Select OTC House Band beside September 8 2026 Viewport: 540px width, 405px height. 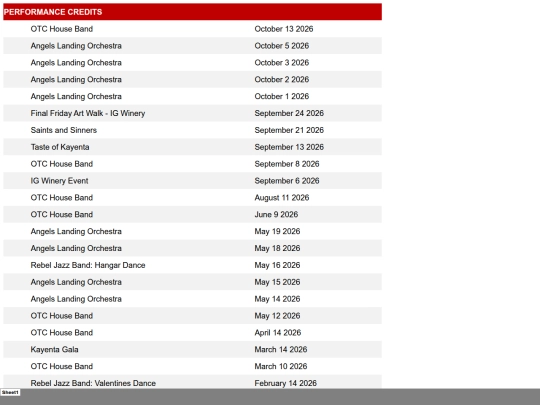point(62,164)
